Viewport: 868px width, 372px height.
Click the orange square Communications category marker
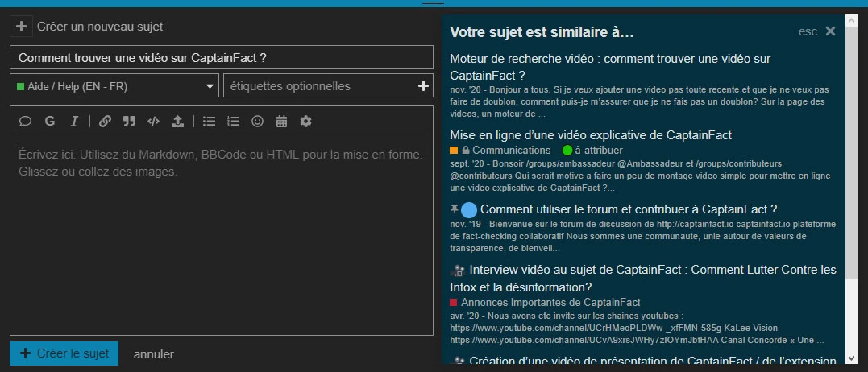pos(454,150)
